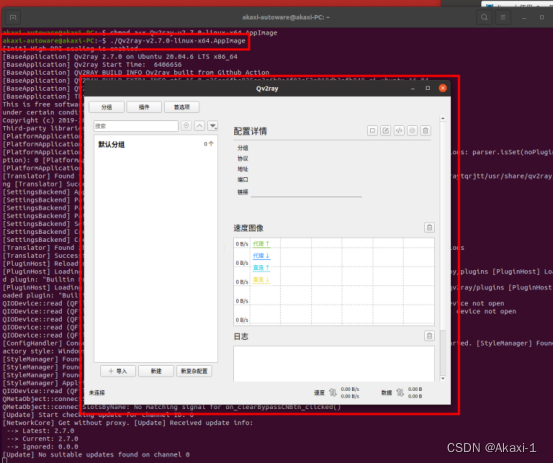Click the blue 代理 ↓ legend entry
This screenshot has width=553, height=463.
pyautogui.click(x=261, y=256)
